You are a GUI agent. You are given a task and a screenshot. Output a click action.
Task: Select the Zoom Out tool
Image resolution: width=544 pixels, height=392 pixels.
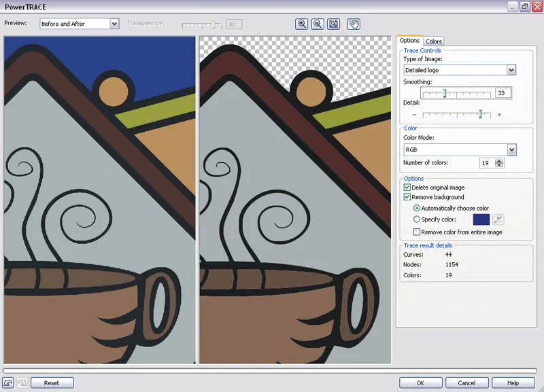(x=317, y=24)
